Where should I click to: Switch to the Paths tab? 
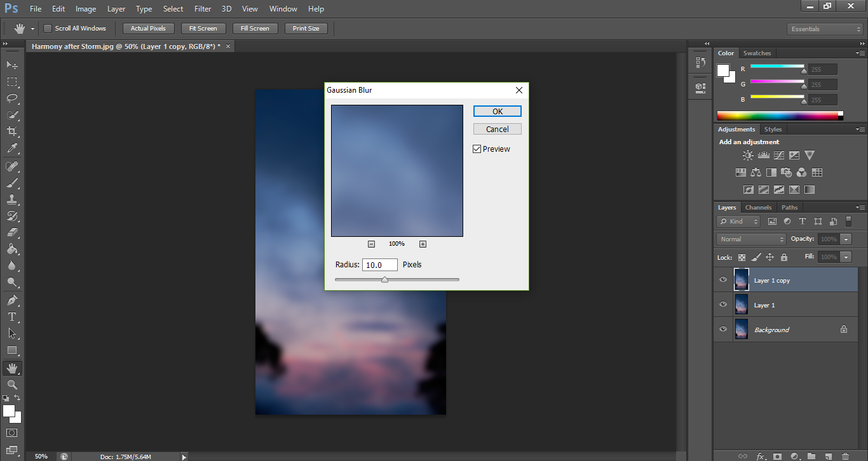pos(790,208)
